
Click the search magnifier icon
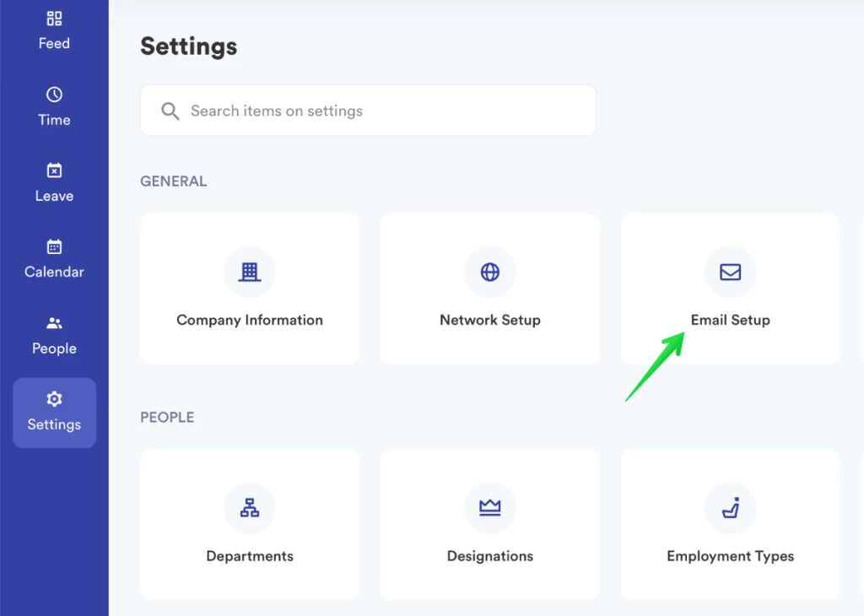tap(170, 111)
